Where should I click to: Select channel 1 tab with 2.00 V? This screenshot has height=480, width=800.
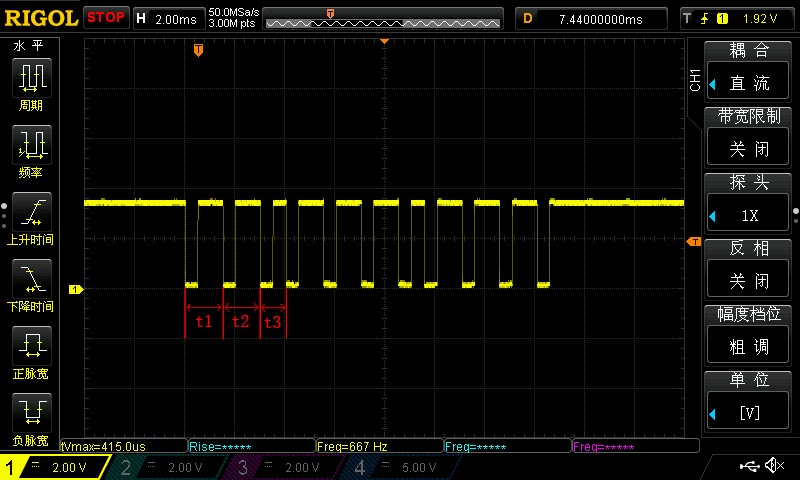[x=53, y=467]
